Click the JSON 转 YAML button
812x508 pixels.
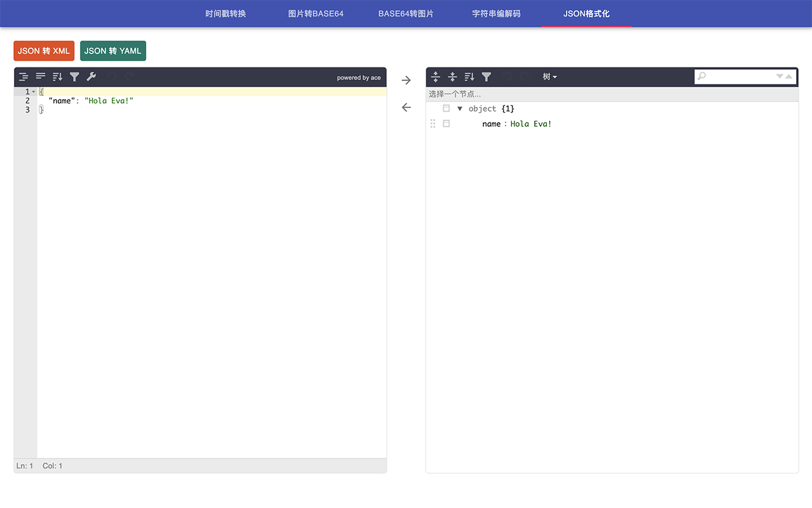pyautogui.click(x=113, y=51)
